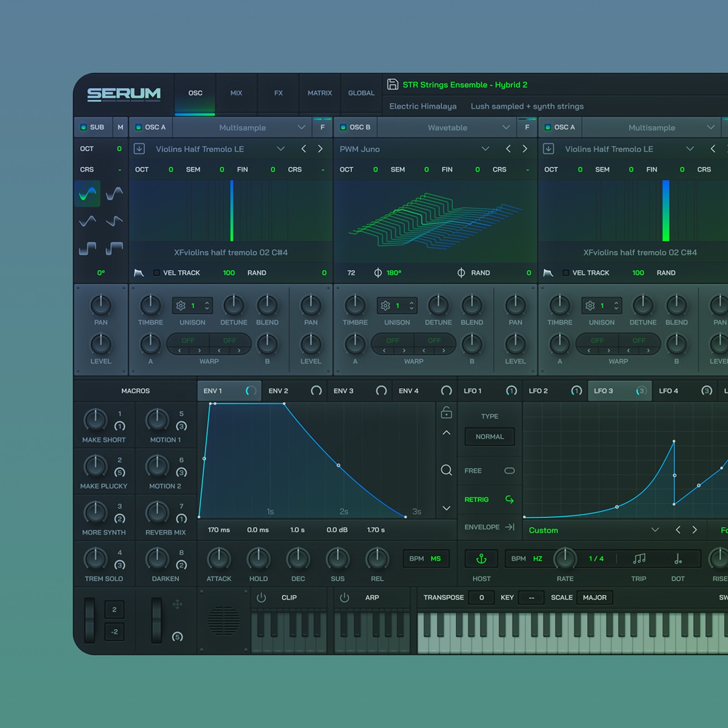The width and height of the screenshot is (728, 728).
Task: Click the down arrow beside envelope graph
Action: point(446,508)
